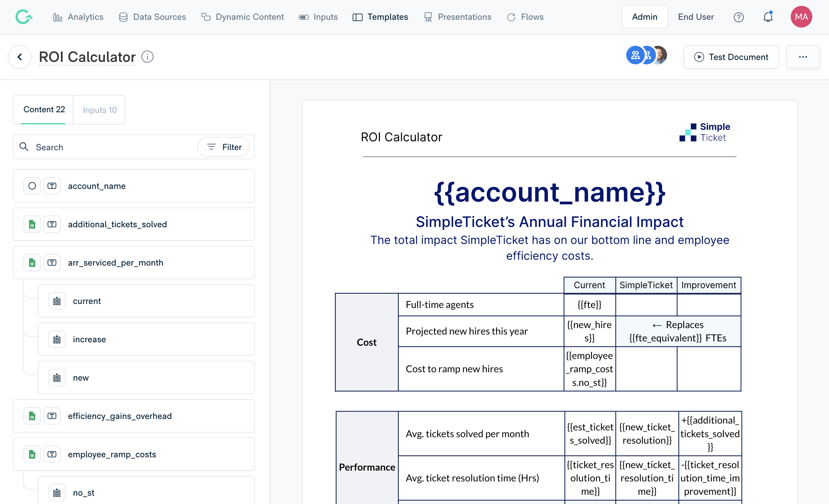The image size is (829, 504).
Task: Switch to End User mode
Action: pos(695,17)
